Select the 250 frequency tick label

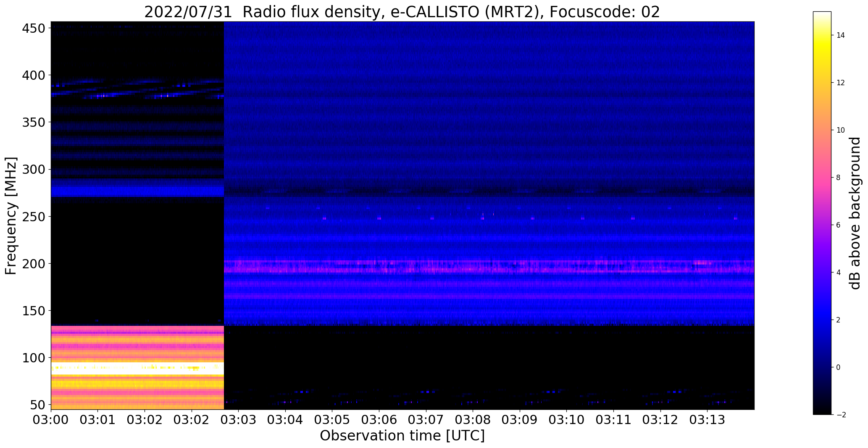click(33, 217)
